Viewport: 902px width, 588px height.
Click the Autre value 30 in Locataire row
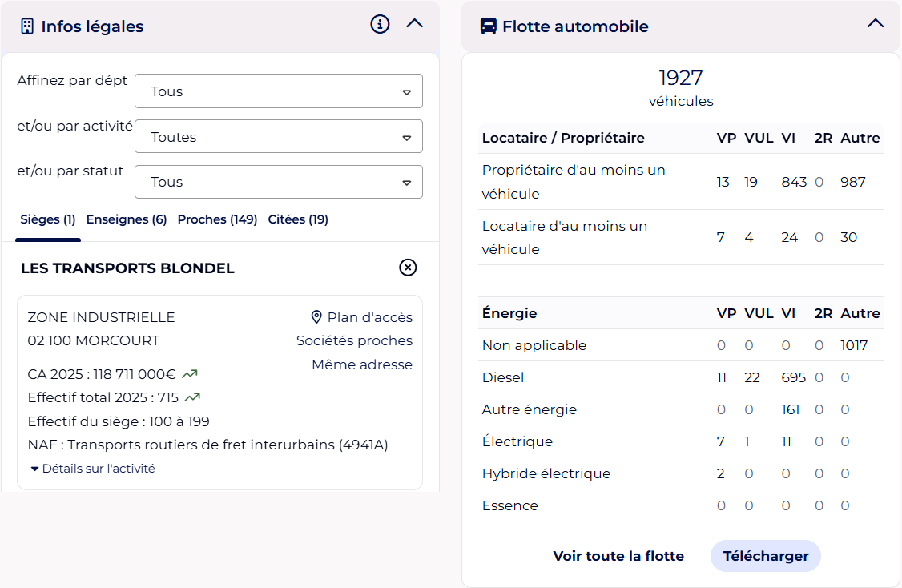[x=848, y=237]
